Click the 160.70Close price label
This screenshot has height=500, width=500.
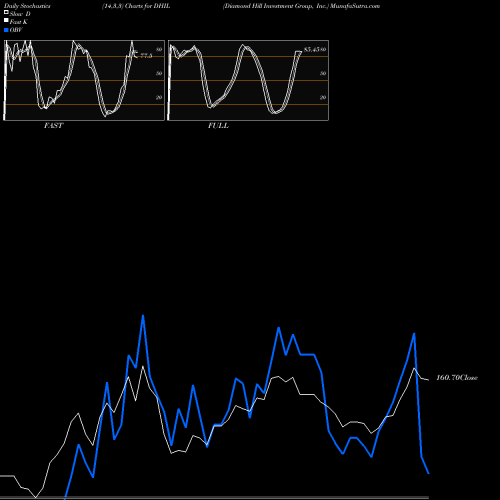(x=457, y=378)
